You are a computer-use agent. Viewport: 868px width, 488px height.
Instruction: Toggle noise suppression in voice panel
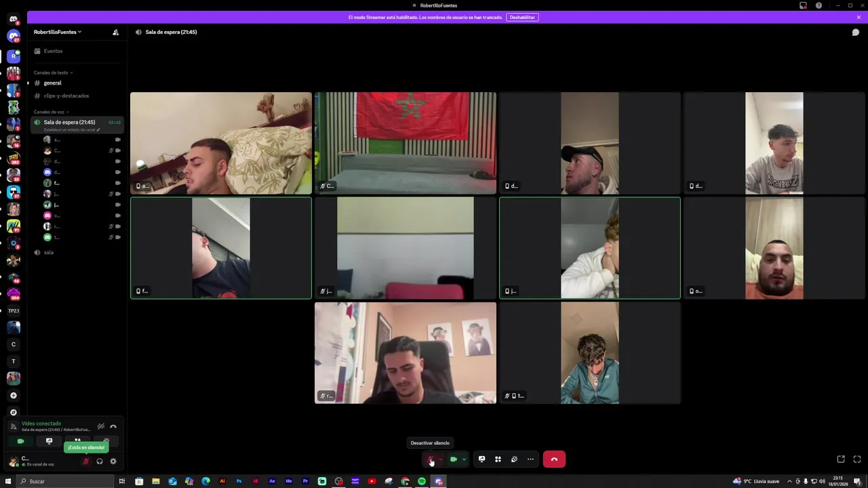tap(101, 426)
